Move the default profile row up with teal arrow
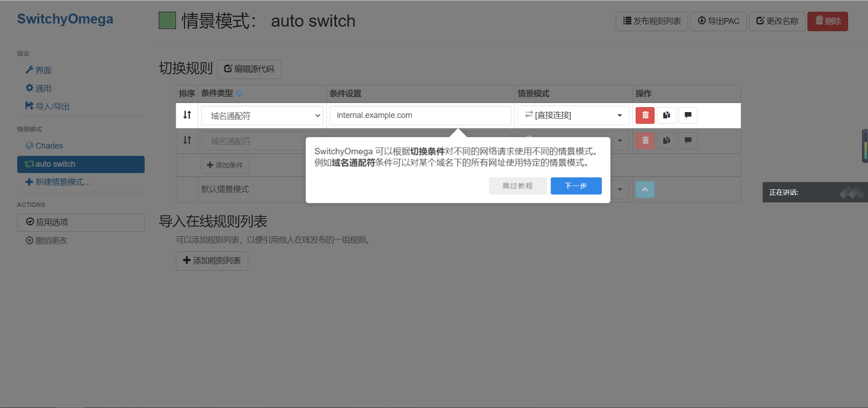This screenshot has height=408, width=868. click(645, 189)
